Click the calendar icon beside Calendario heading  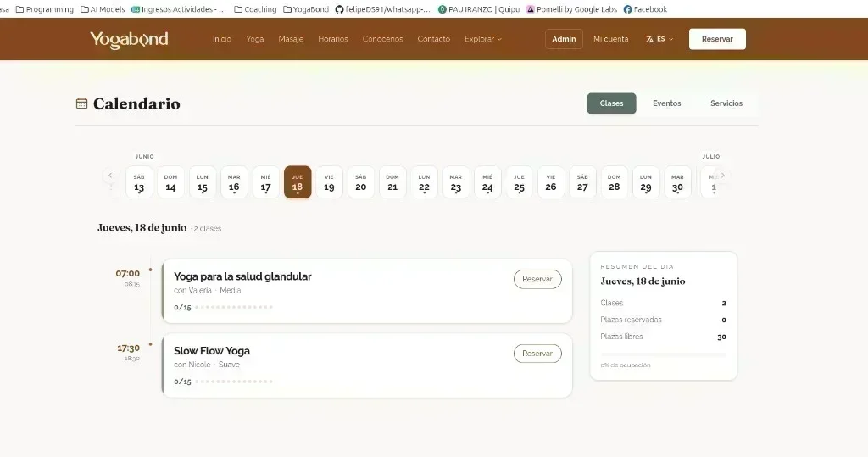[81, 103]
